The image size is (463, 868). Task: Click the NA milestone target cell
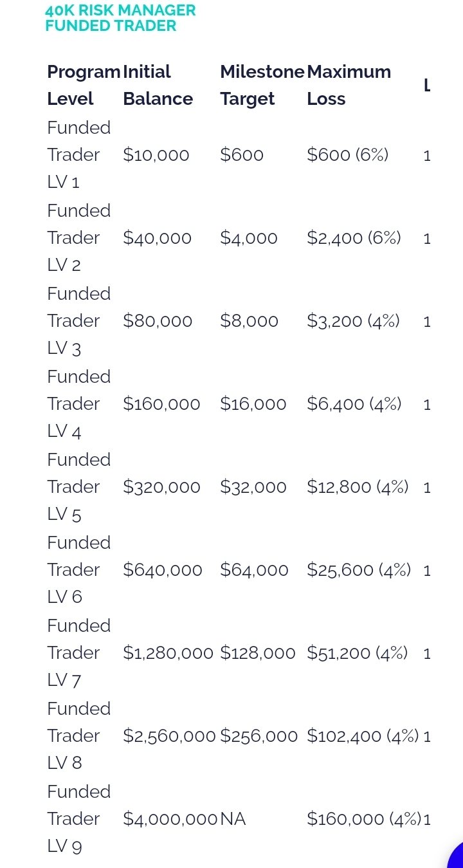point(233,819)
